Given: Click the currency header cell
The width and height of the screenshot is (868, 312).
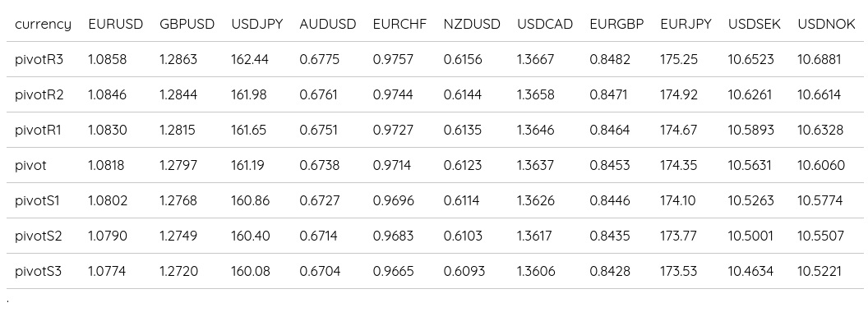Looking at the screenshot, I should pyautogui.click(x=44, y=25).
